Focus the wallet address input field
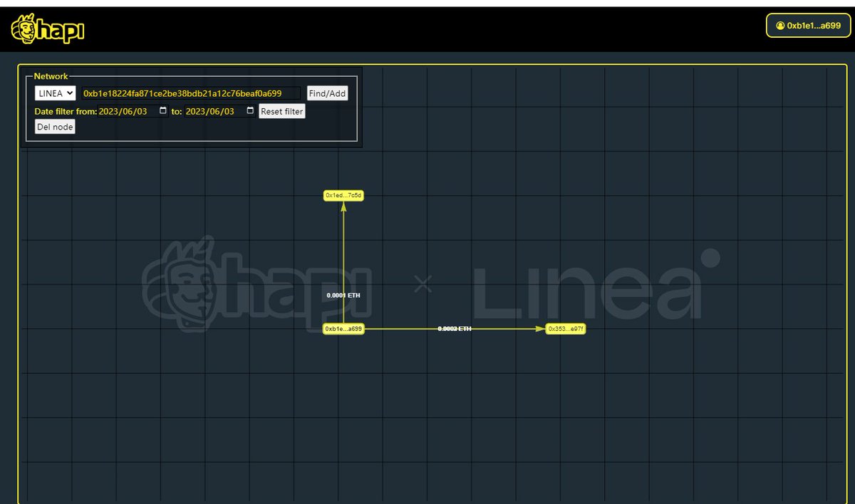The width and height of the screenshot is (855, 504). pyautogui.click(x=191, y=93)
